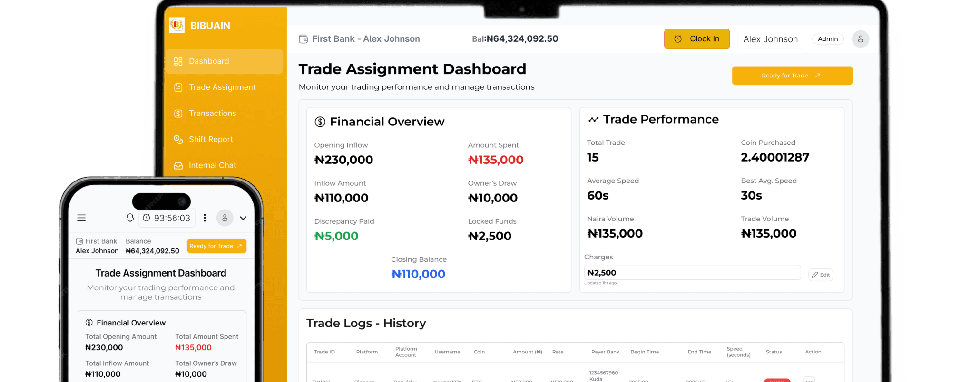Open Shift Report from the sidebar
The width and height of the screenshot is (980, 382).
211,140
